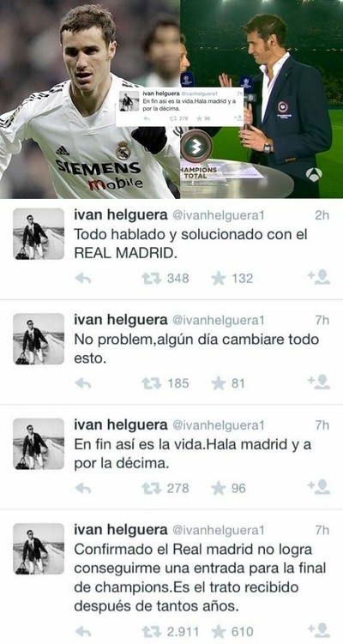Retweet the tweet with 278 retweets

coord(149,488)
